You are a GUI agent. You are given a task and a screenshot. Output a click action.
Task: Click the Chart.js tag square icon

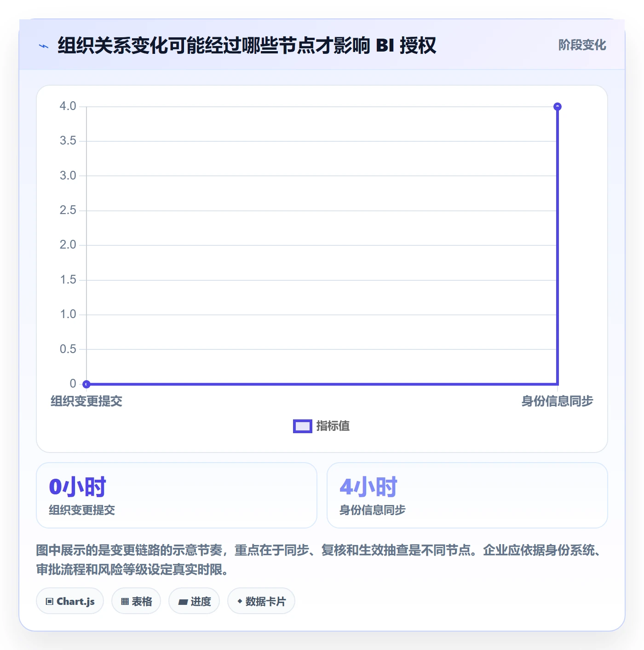(x=50, y=602)
